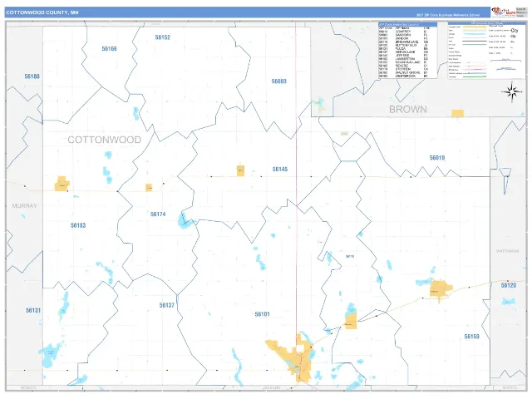Select the ZIP code label 56145
The height and width of the screenshot is (399, 532).
[280, 169]
